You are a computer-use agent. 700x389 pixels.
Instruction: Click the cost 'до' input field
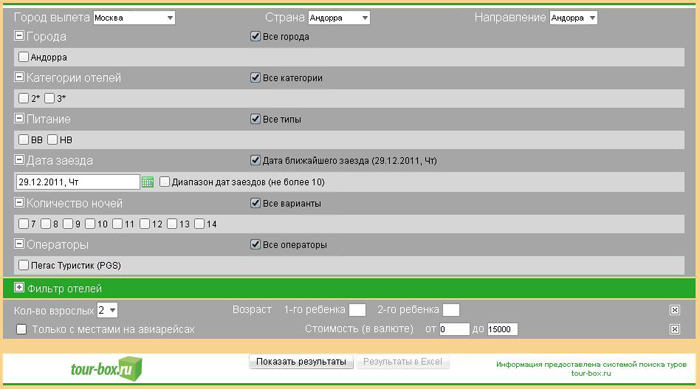[x=502, y=329]
